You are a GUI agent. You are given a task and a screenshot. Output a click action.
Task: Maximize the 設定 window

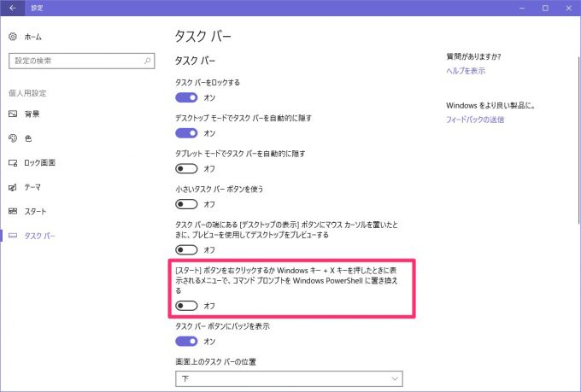click(x=545, y=8)
